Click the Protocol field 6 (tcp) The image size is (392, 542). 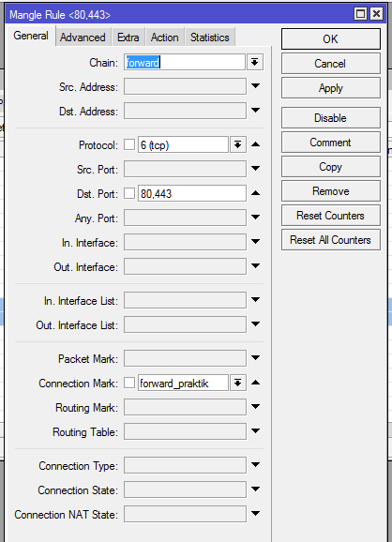183,144
